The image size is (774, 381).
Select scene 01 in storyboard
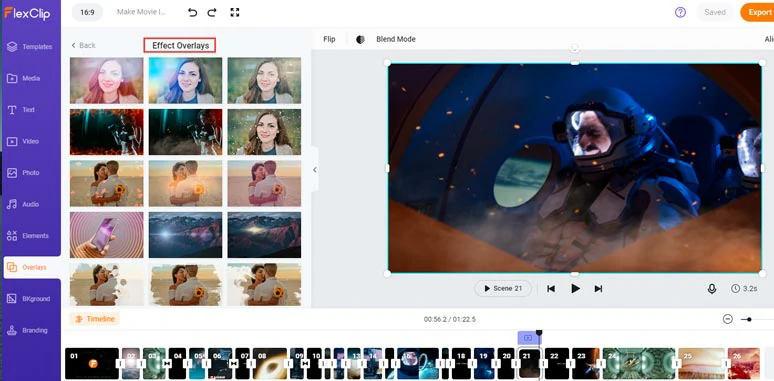point(92,364)
